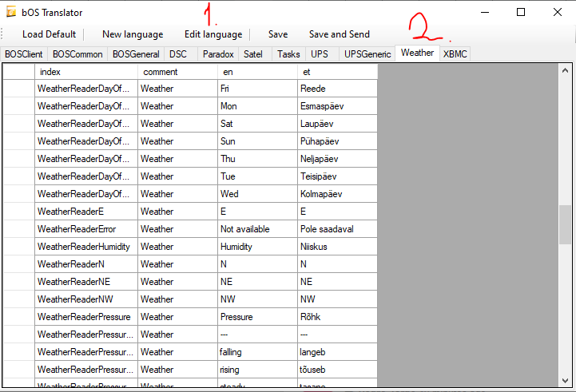
Task: Sort by the index column header
Action: click(x=86, y=72)
